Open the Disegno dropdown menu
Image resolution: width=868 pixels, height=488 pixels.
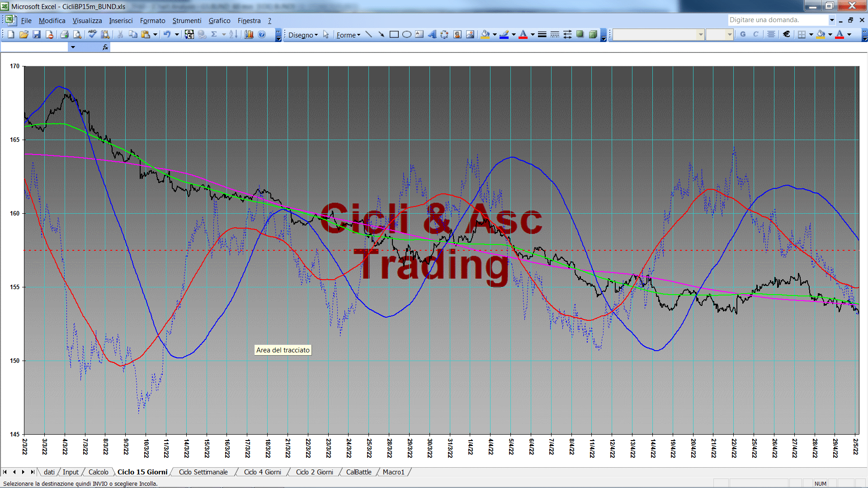303,35
